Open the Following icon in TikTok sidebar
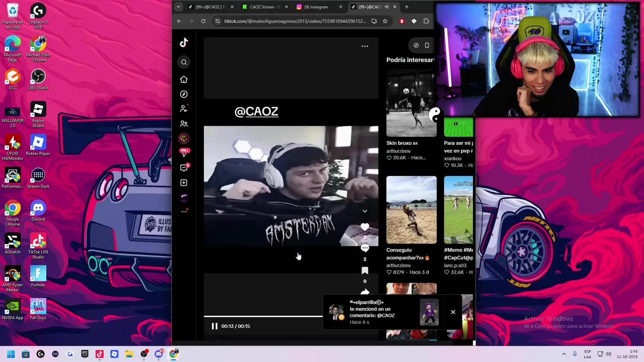Image resolution: width=644 pixels, height=362 pixels. click(184, 109)
